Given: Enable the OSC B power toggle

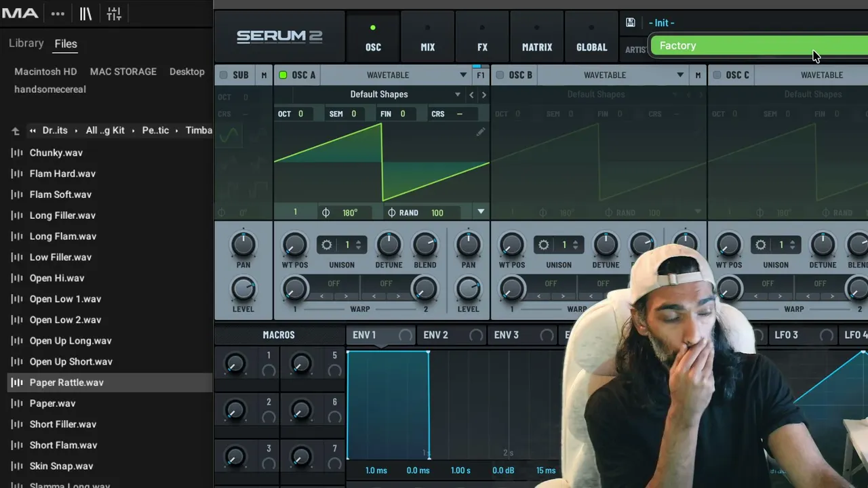Looking at the screenshot, I should click(500, 75).
